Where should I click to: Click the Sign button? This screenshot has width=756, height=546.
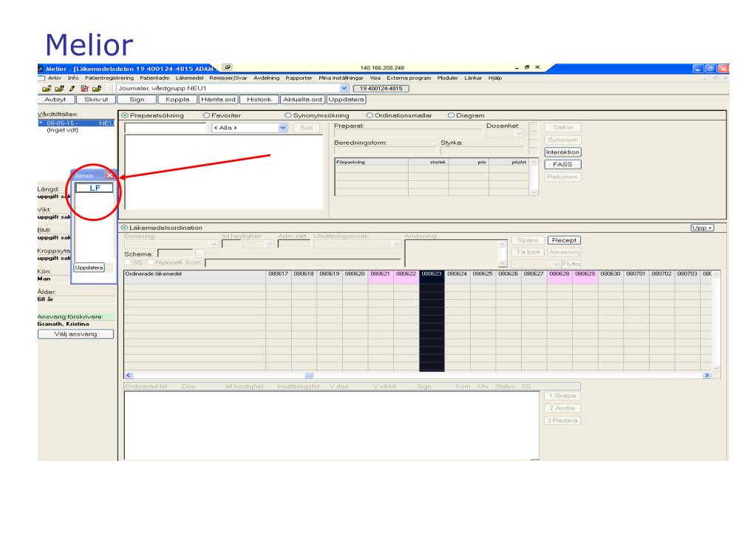coord(137,99)
